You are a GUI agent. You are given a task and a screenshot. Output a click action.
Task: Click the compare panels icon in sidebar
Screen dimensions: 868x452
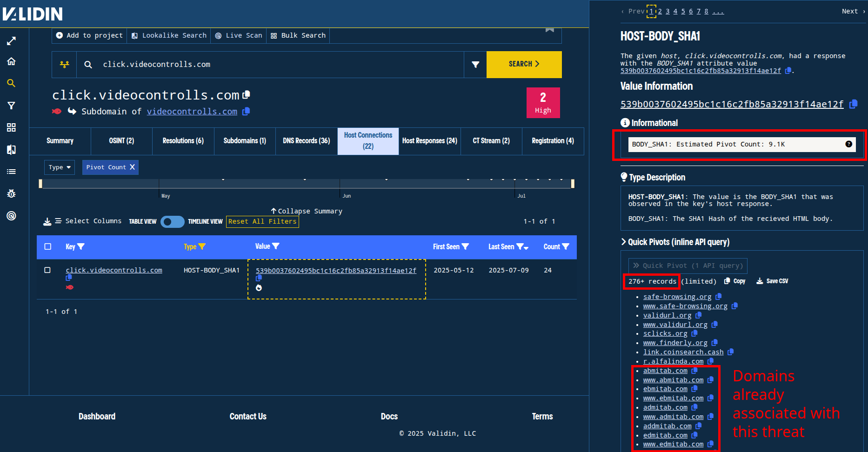click(x=12, y=150)
